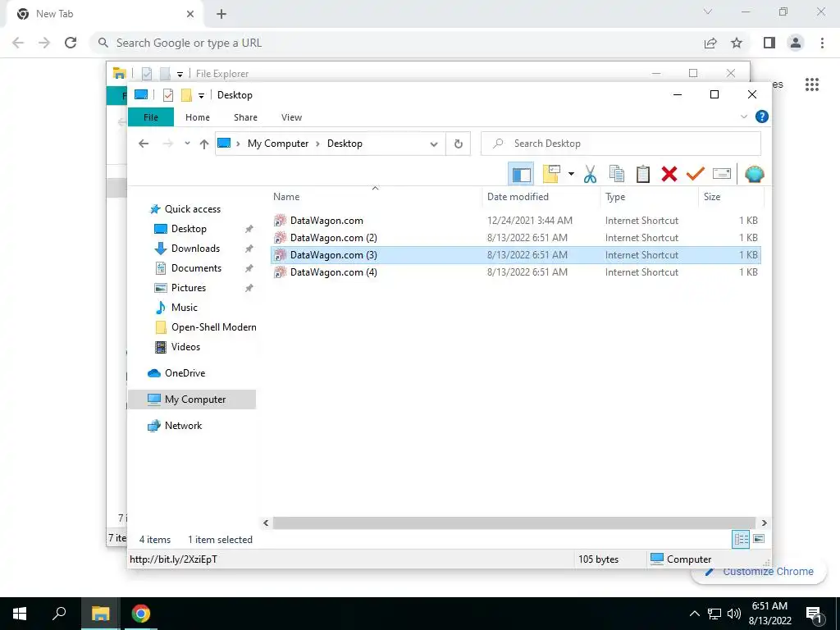Click the Search Desktop input field
The height and width of the screenshot is (630, 840).
621,144
